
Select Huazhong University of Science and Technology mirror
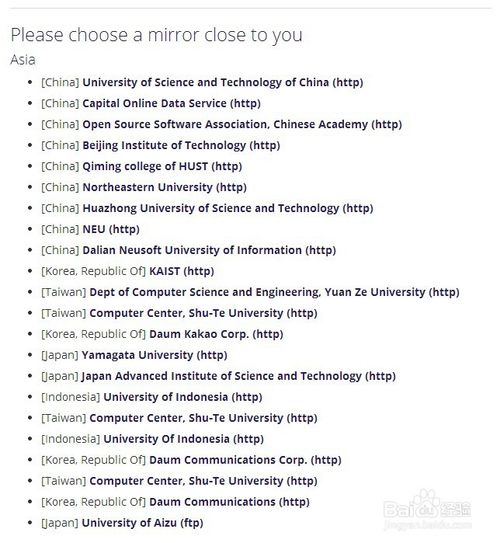point(228,208)
